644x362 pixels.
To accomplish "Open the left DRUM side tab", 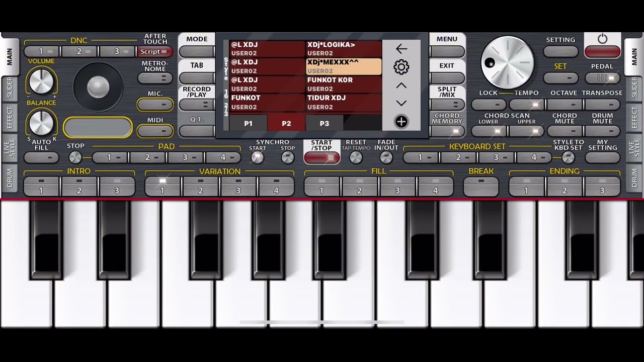I will [x=10, y=178].
